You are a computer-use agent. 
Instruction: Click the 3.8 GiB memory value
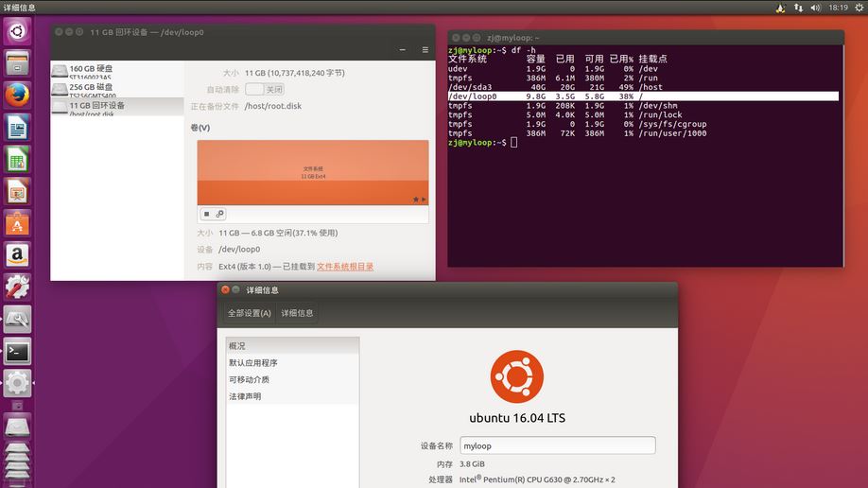tap(472, 464)
